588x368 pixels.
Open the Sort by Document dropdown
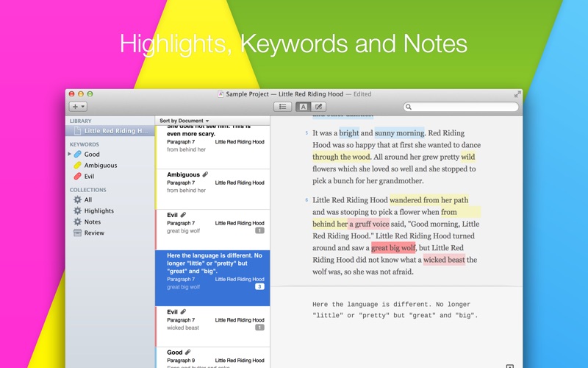click(x=184, y=121)
